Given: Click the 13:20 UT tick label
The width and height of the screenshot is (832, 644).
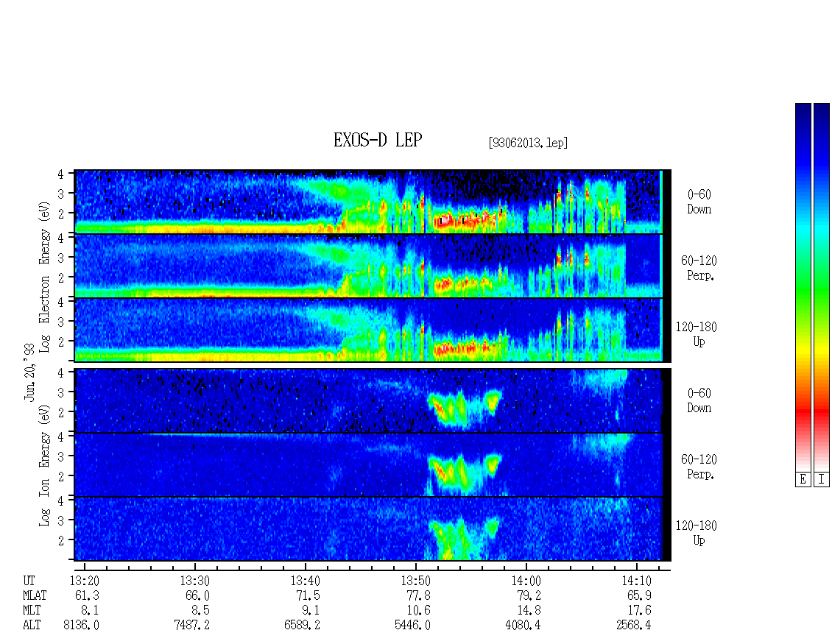Looking at the screenshot, I should coord(85,581).
